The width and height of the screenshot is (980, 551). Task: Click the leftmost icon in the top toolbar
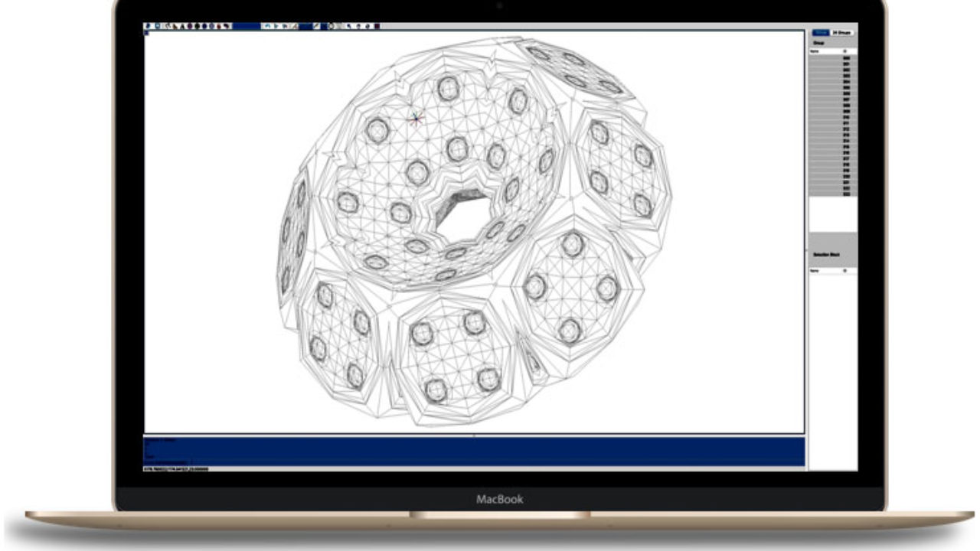coord(147,26)
